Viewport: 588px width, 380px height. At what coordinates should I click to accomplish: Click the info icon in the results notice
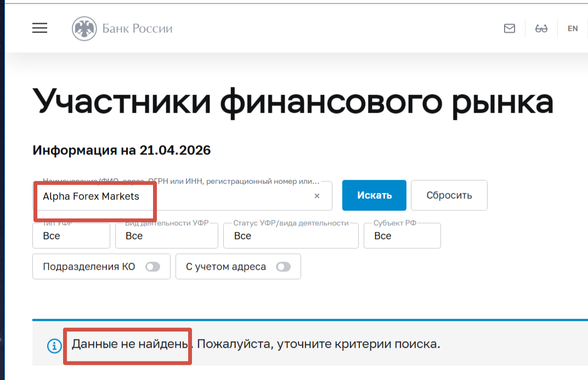tap(54, 345)
